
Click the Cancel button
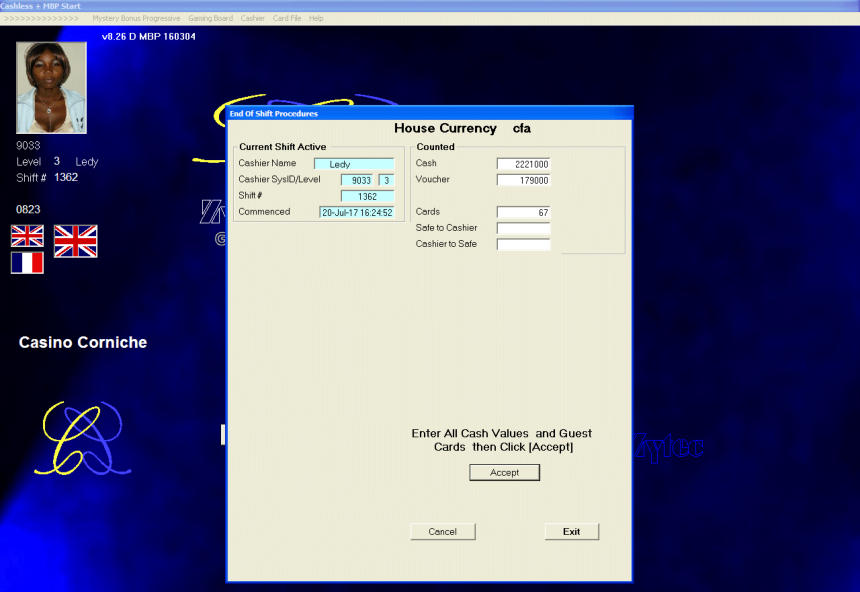tap(442, 532)
